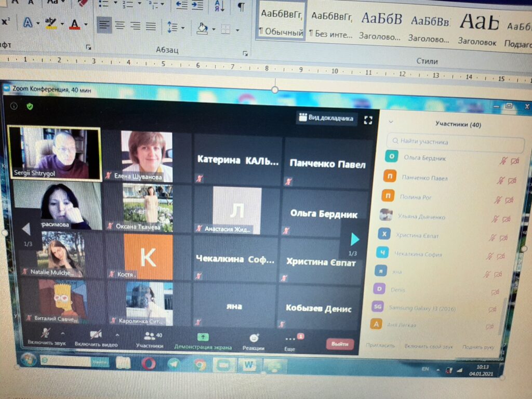Screen dimensions: 532x399
Task: Leave meeting with Выйти button
Action: pos(340,344)
